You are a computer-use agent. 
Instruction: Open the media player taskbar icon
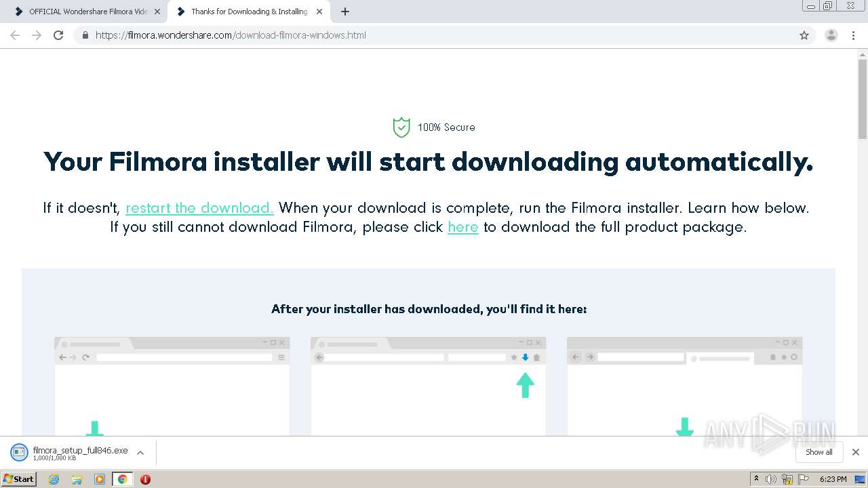click(100, 479)
